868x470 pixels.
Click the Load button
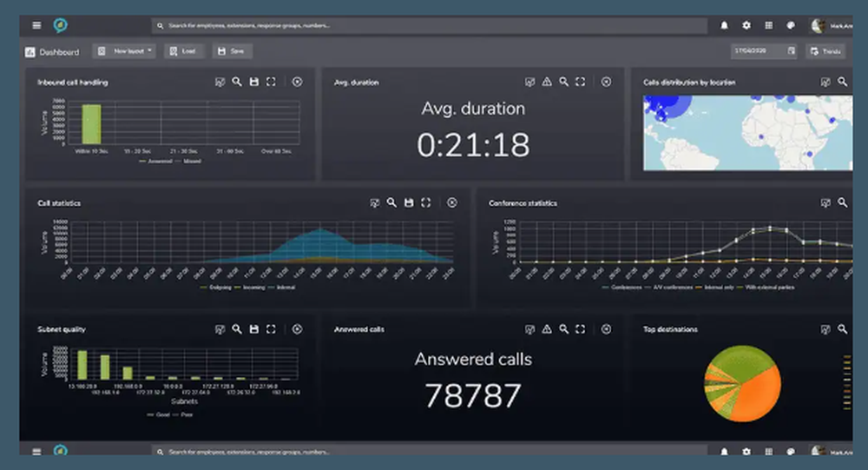pos(184,51)
